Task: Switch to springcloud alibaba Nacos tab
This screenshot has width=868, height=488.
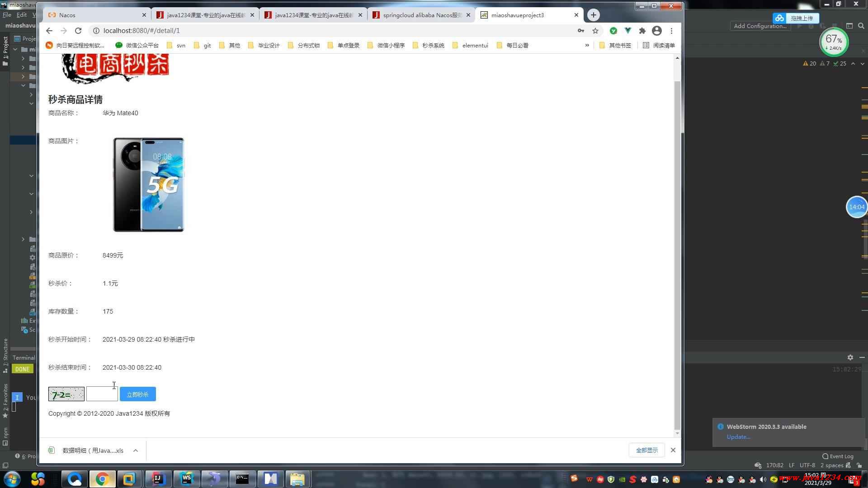Action: tap(421, 15)
